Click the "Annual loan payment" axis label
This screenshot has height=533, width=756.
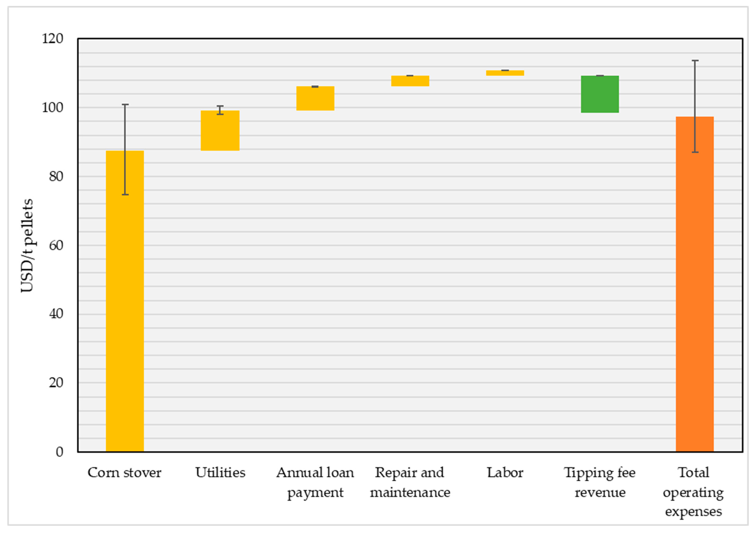click(x=315, y=483)
